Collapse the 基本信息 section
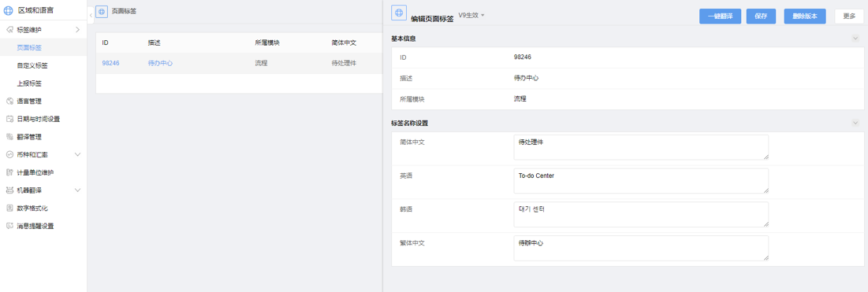This screenshot has height=292, width=868. pos(855,39)
